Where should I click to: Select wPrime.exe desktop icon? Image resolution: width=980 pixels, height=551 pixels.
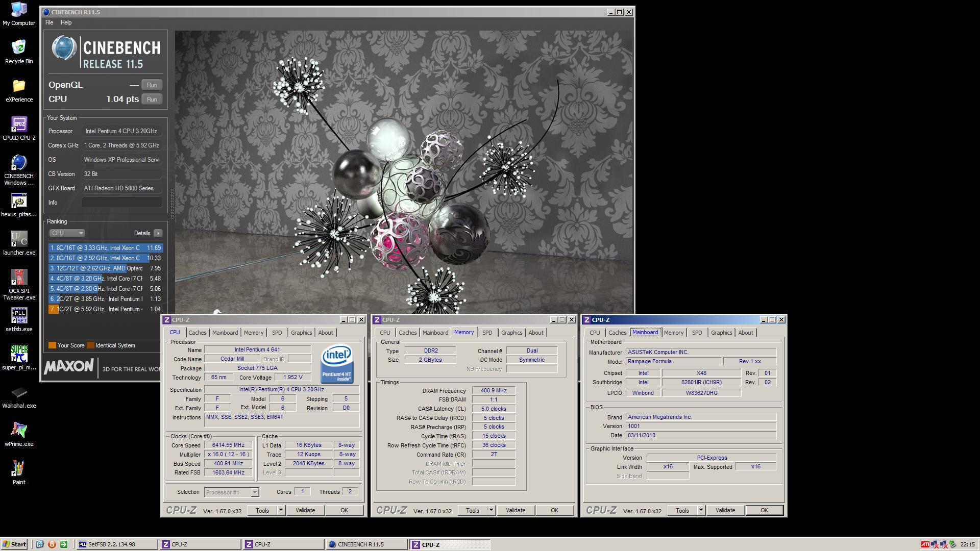tap(19, 435)
